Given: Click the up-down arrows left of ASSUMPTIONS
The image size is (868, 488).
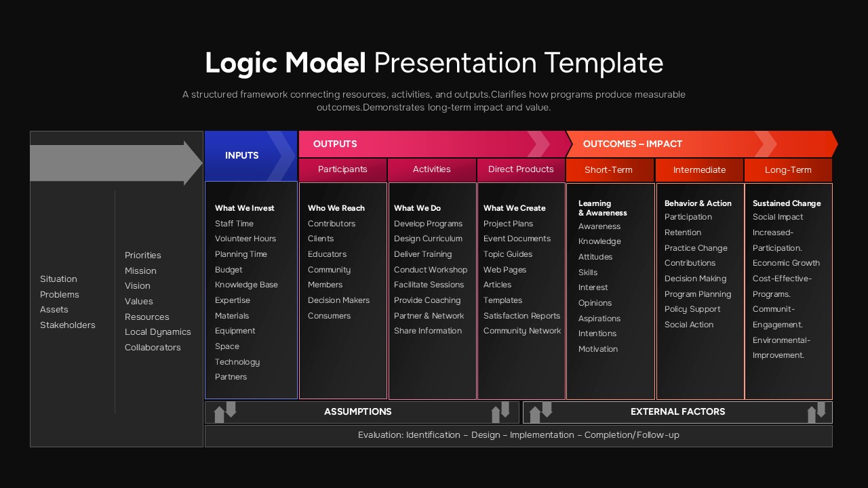Looking at the screenshot, I should (x=224, y=411).
